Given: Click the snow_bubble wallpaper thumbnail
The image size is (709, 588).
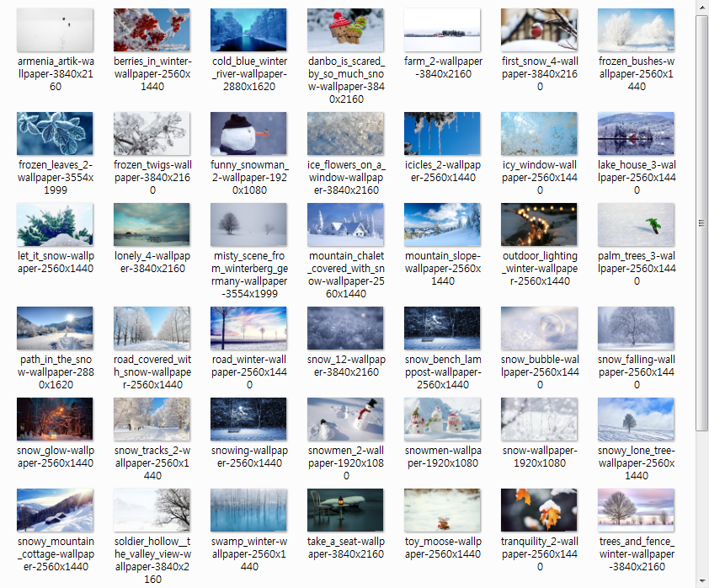Looking at the screenshot, I should point(539,329).
